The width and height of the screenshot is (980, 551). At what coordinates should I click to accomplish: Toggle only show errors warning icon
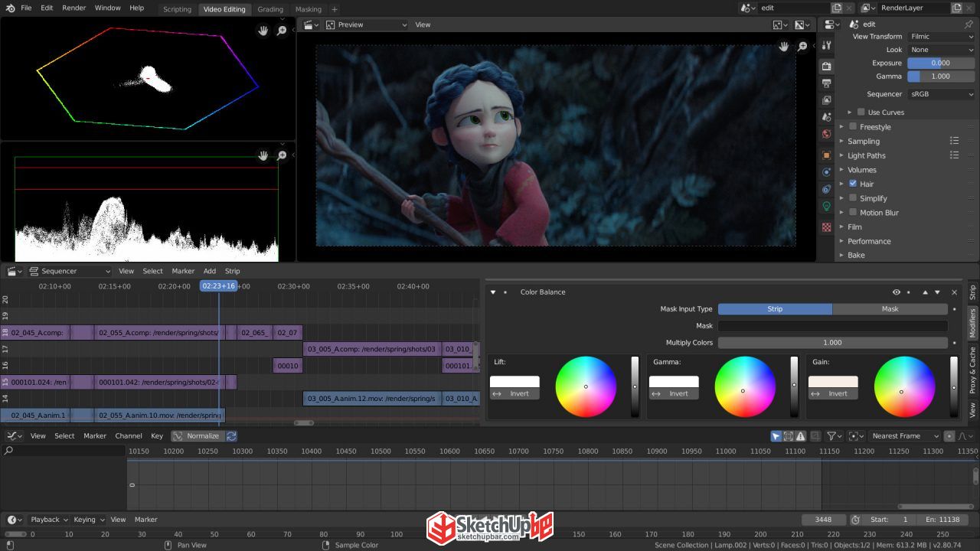(x=800, y=436)
